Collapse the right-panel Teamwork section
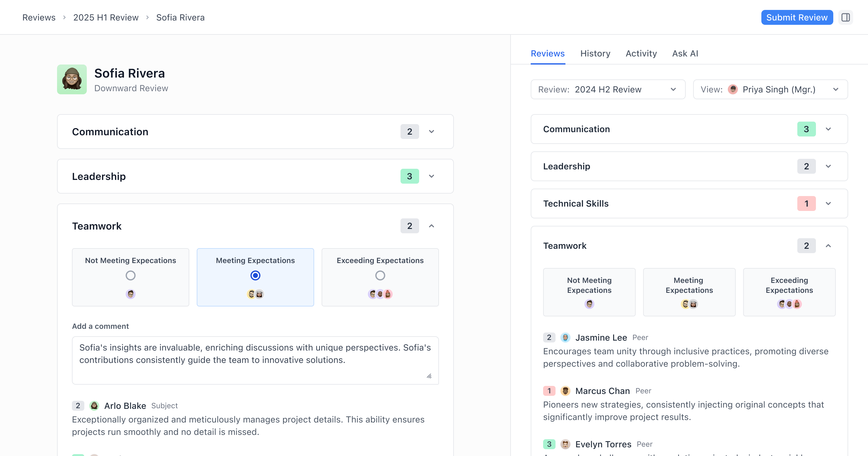Image resolution: width=868 pixels, height=456 pixels. (x=829, y=246)
